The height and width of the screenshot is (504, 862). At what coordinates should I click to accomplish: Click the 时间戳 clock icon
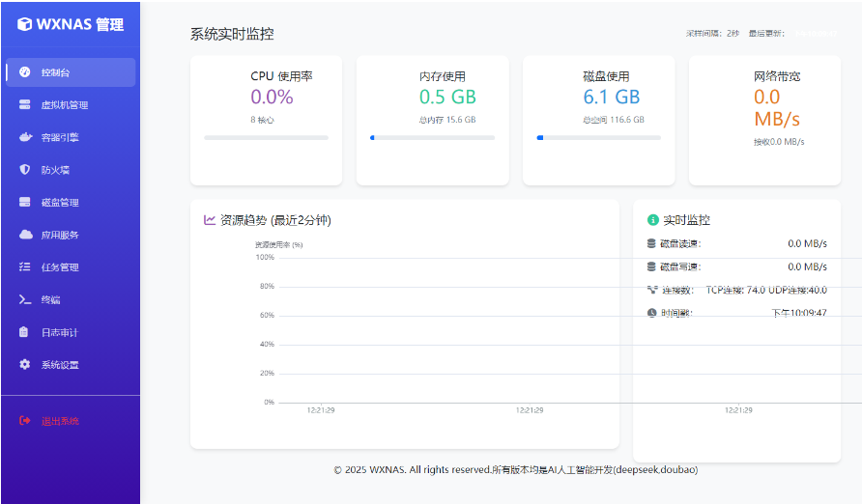pyautogui.click(x=652, y=313)
